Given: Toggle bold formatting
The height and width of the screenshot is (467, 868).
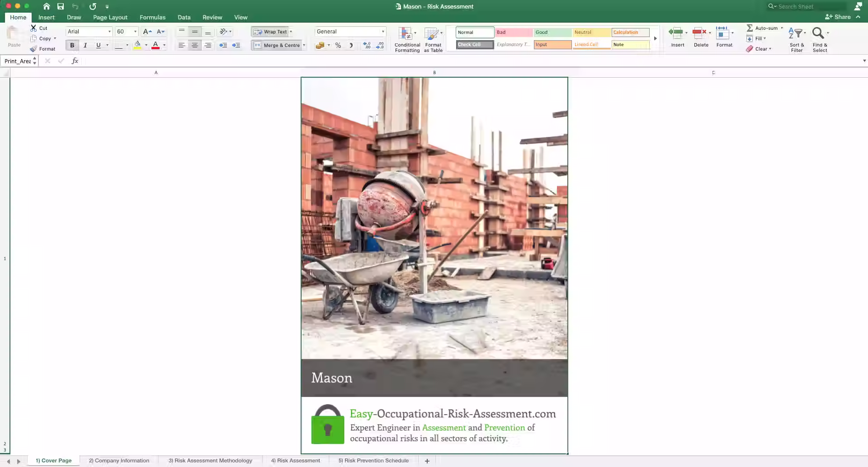Looking at the screenshot, I should tap(72, 45).
